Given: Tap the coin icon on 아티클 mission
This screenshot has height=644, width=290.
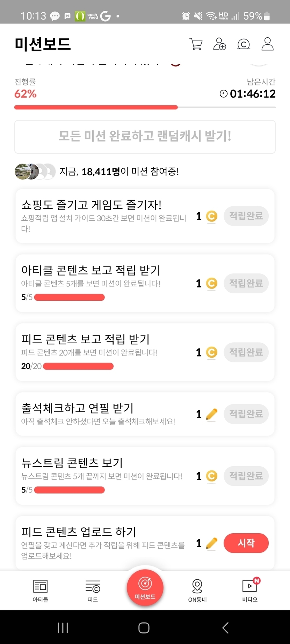Looking at the screenshot, I should 211,283.
